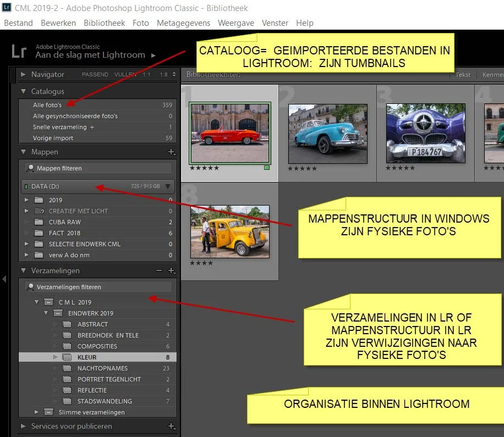This screenshot has height=437, width=504.
Task: Click the green badge on red car thumbnail
Action: 267,168
